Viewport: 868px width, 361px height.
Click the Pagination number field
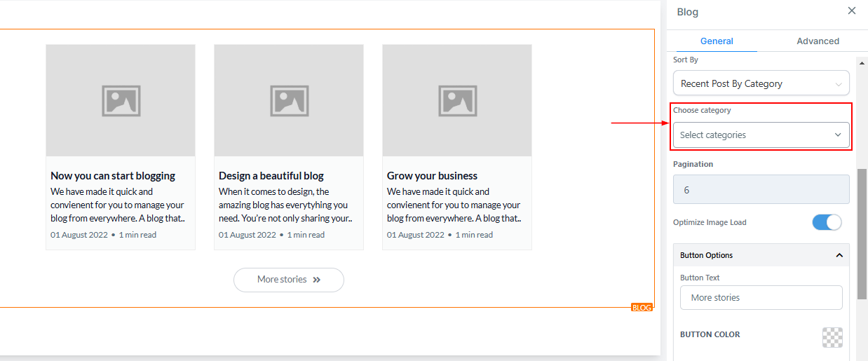(x=761, y=190)
